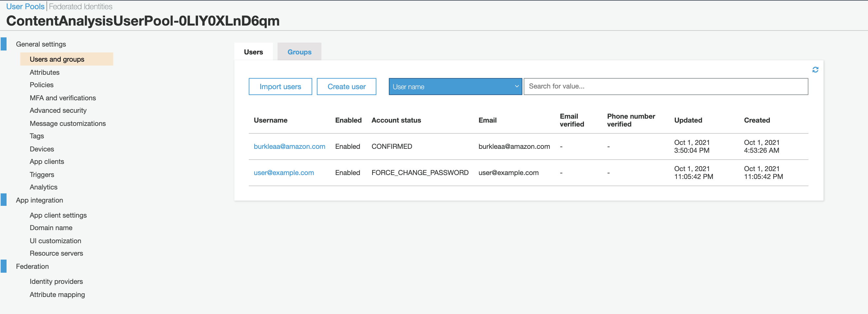Switch to the Groups tab
This screenshot has width=868, height=314.
299,52
